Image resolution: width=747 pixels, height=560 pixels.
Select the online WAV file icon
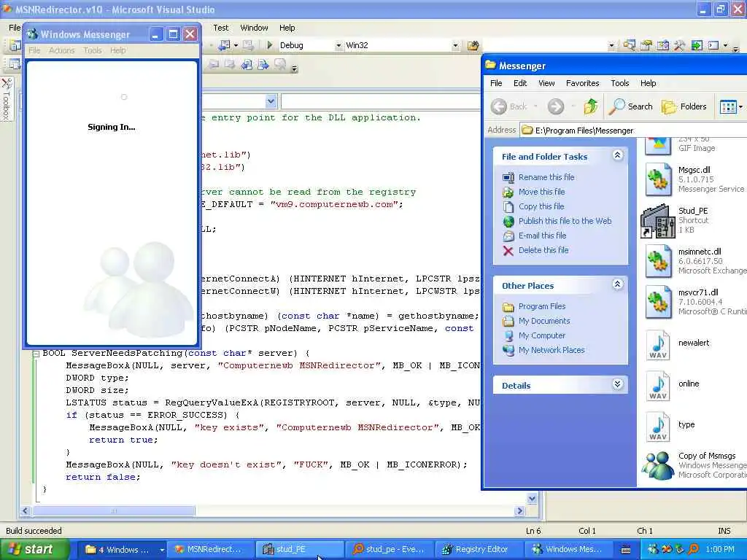(658, 386)
